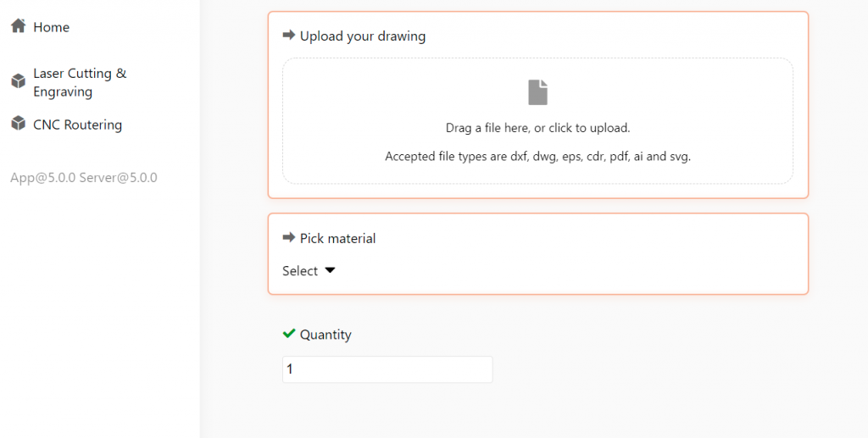Image resolution: width=868 pixels, height=438 pixels.
Task: Click the arrow icon beside Pick material
Action: point(288,238)
